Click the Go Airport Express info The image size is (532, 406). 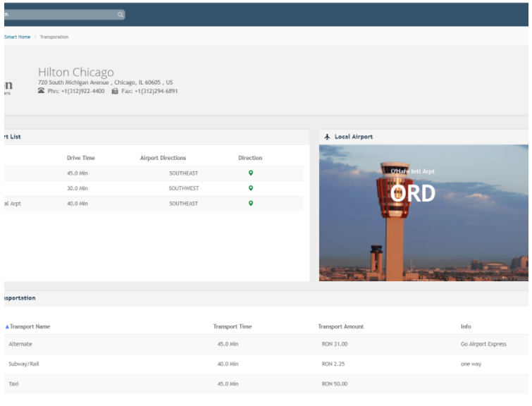[483, 344]
